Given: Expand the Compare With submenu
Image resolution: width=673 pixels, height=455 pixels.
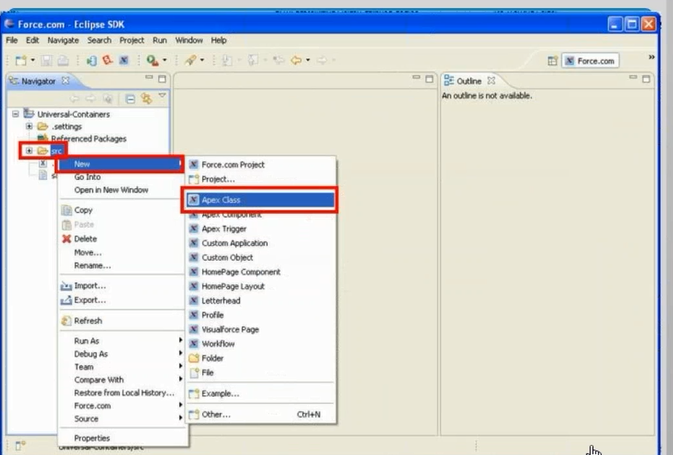Looking at the screenshot, I should pyautogui.click(x=122, y=380).
